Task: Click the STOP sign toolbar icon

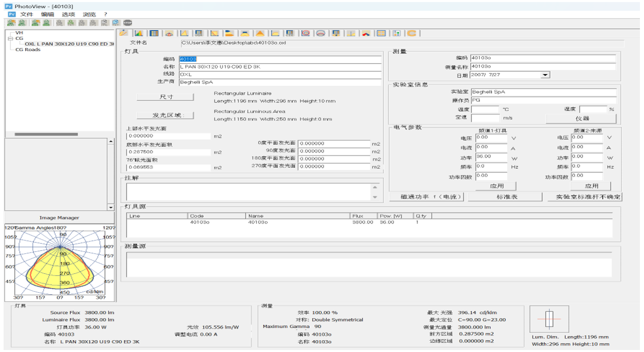Action: coord(128,23)
